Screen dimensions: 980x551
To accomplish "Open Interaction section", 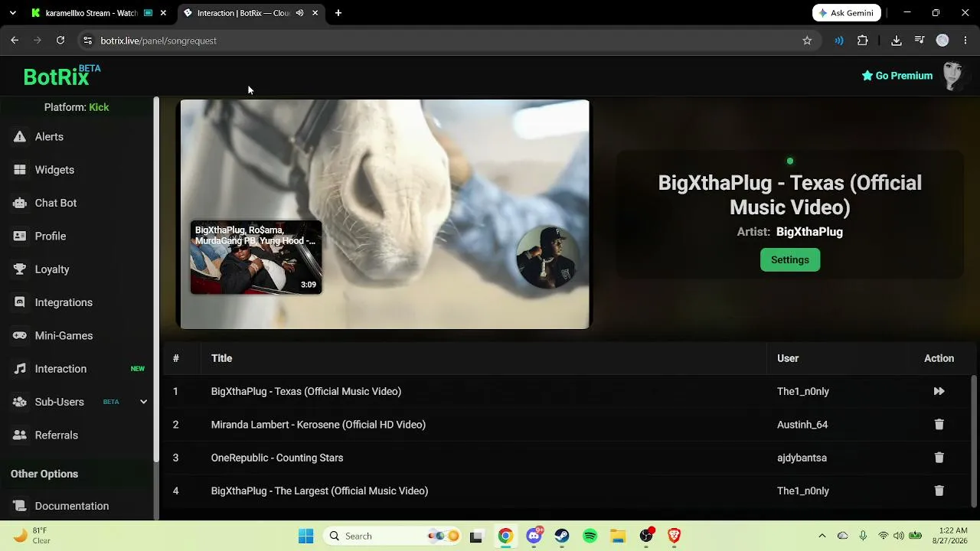I will click(60, 369).
